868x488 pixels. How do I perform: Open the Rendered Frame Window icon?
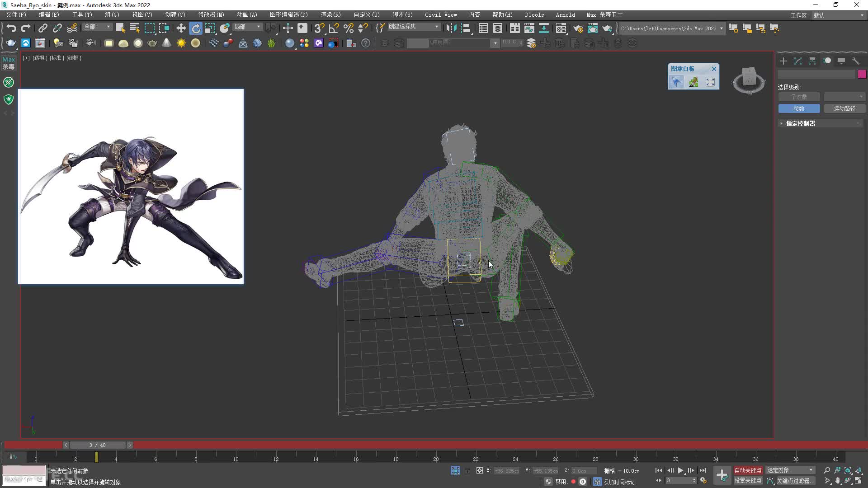tap(592, 28)
